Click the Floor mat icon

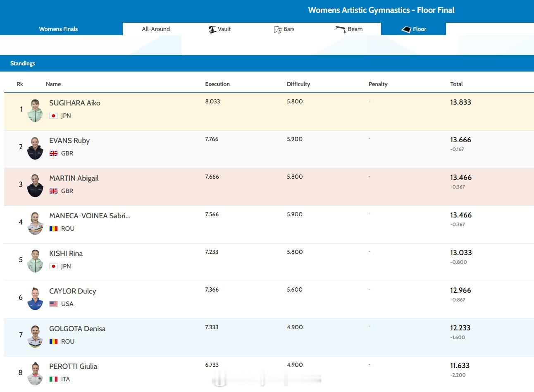406,29
